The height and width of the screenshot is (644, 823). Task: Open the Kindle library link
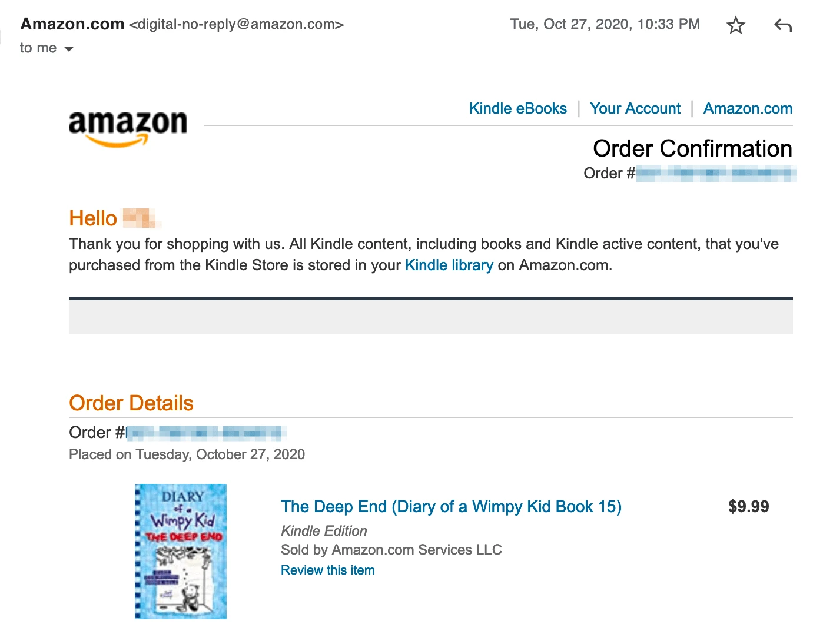pos(449,265)
